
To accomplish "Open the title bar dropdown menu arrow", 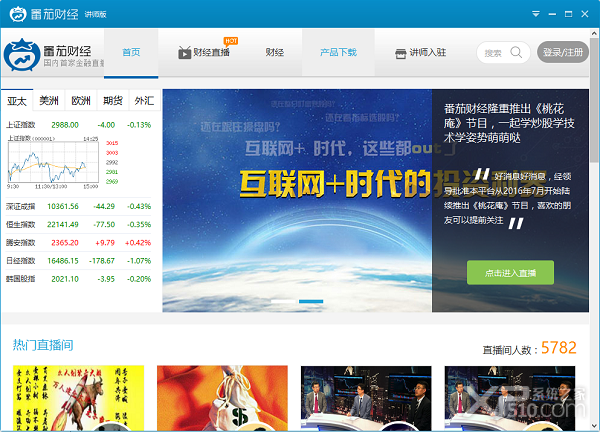I will pos(536,14).
